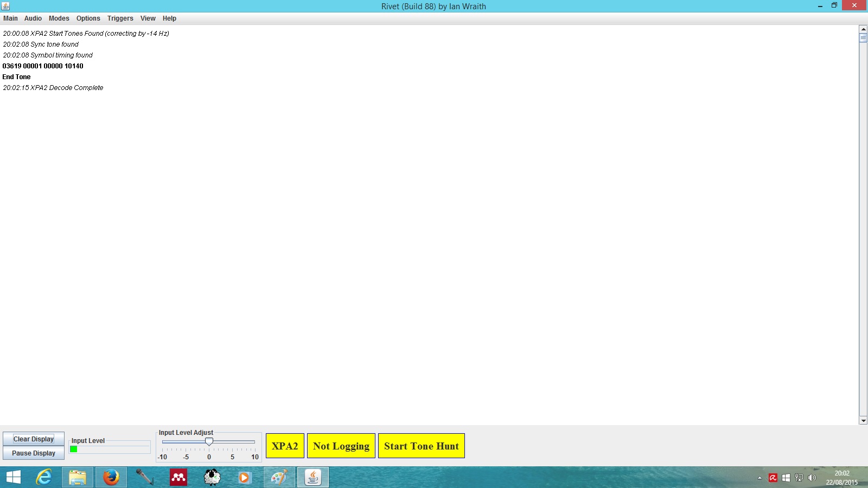Click the scroll up arrow of the log
The width and height of the screenshot is (868, 488).
click(x=863, y=29)
